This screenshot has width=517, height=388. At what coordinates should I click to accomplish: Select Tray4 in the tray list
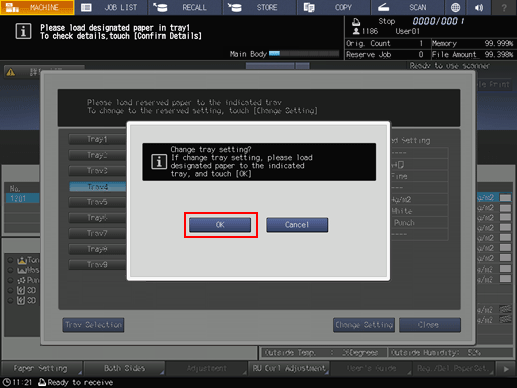coord(98,187)
